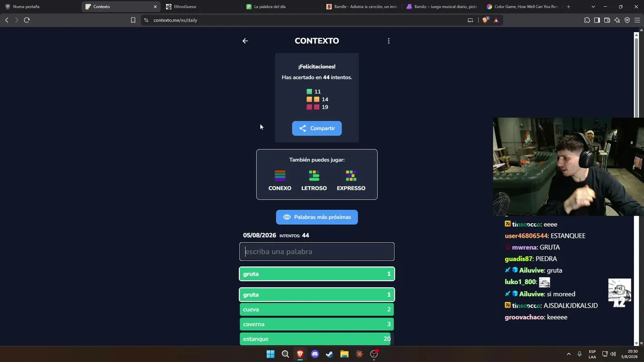Open Windows Search from the taskbar
644x362 pixels.
pyautogui.click(x=285, y=354)
